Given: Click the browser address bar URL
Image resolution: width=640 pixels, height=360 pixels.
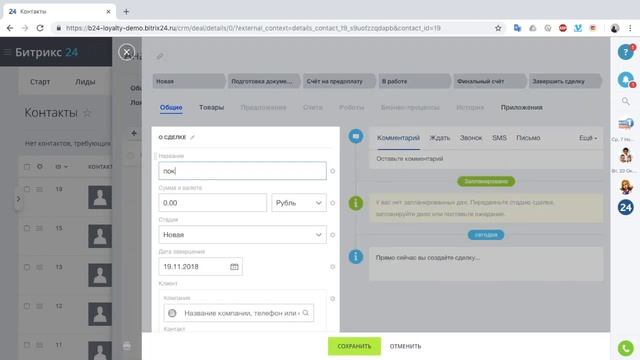Looking at the screenshot, I should [253, 28].
